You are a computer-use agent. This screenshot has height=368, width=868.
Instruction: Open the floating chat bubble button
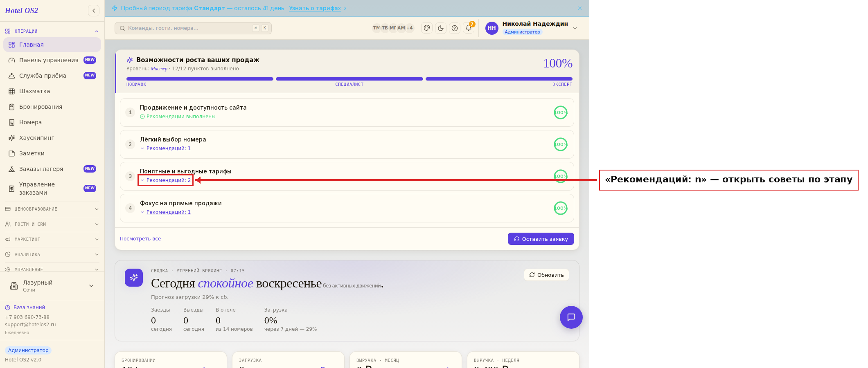(571, 317)
